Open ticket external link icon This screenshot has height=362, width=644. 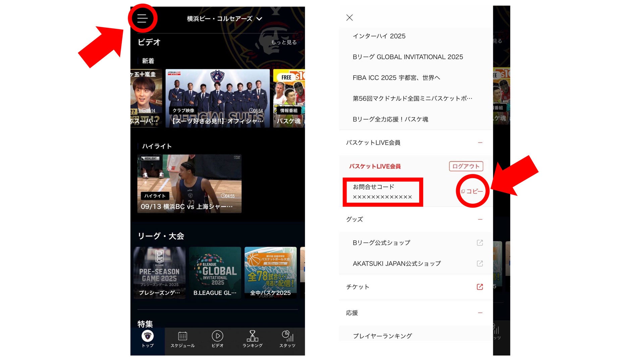pyautogui.click(x=480, y=287)
